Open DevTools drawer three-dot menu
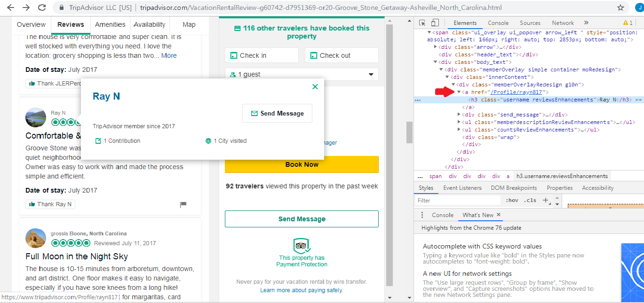Viewport: 644px width, 303px height. 422,215
